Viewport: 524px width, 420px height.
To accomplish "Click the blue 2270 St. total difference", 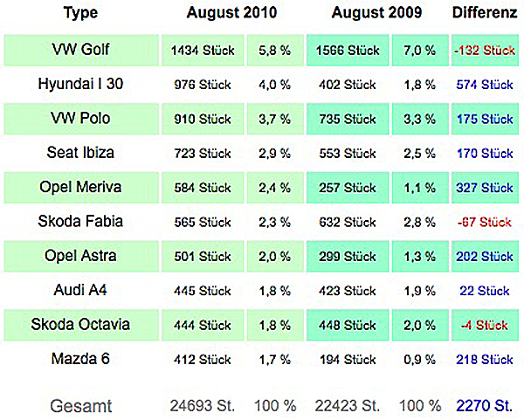I will 484,406.
